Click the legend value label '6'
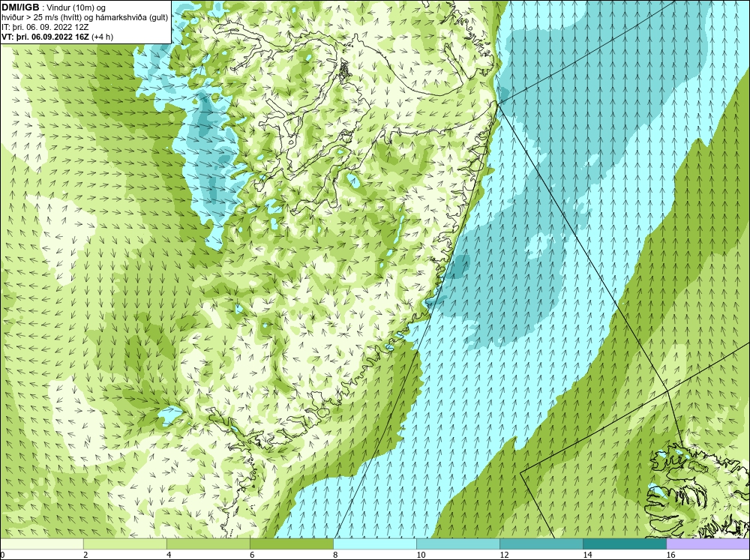750x560 pixels. click(252, 555)
